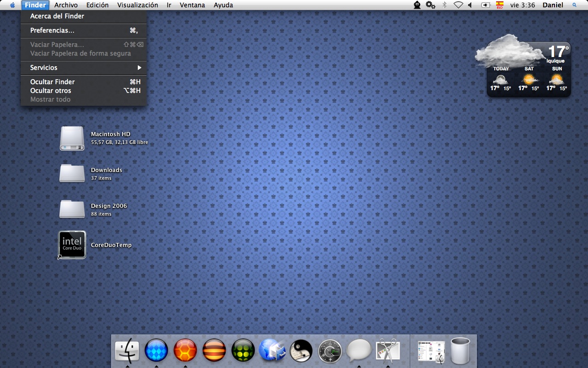Open the yin-yang icon in the Dock
Screen dimensions: 588x368
(x=301, y=351)
